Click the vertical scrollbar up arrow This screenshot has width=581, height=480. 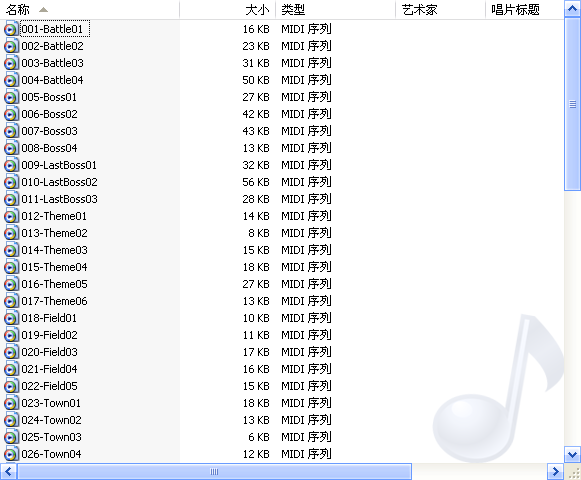[x=572, y=9]
